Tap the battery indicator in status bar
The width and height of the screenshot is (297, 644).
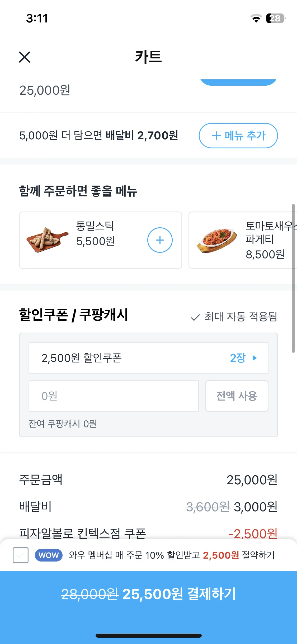click(x=275, y=18)
